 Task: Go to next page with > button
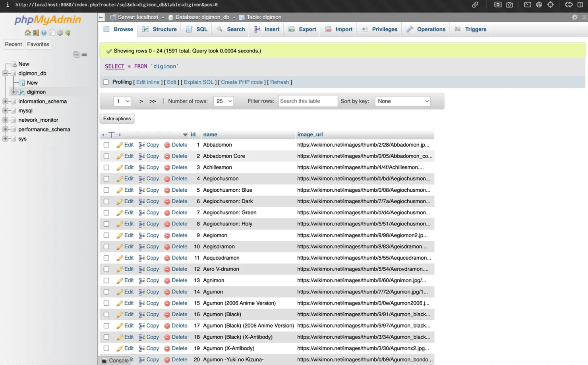pos(141,101)
